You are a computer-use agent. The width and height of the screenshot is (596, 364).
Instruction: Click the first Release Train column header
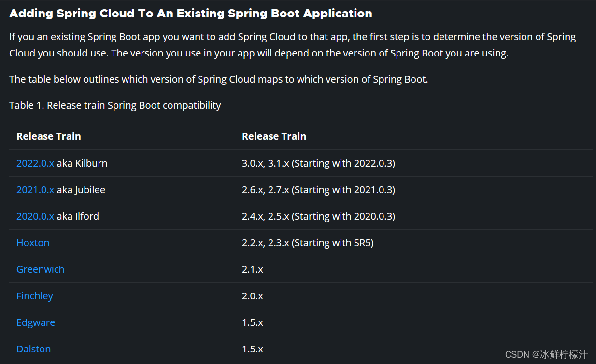(49, 136)
